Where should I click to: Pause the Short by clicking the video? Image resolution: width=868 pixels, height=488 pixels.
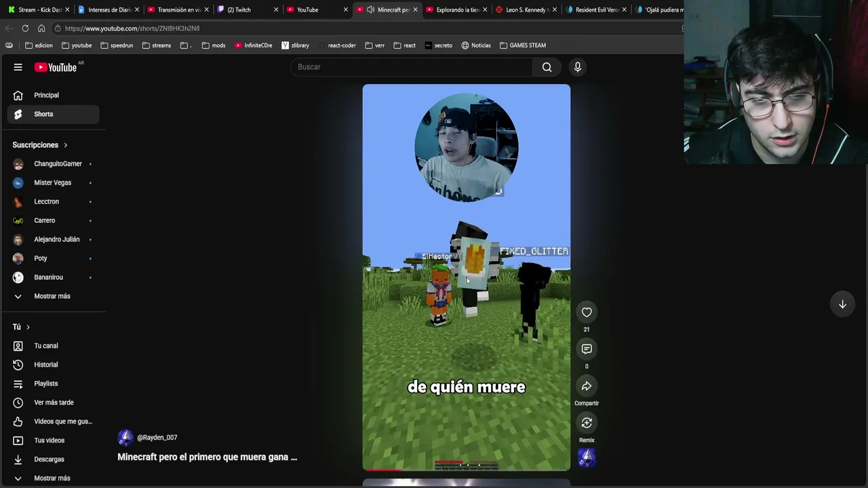click(x=467, y=277)
